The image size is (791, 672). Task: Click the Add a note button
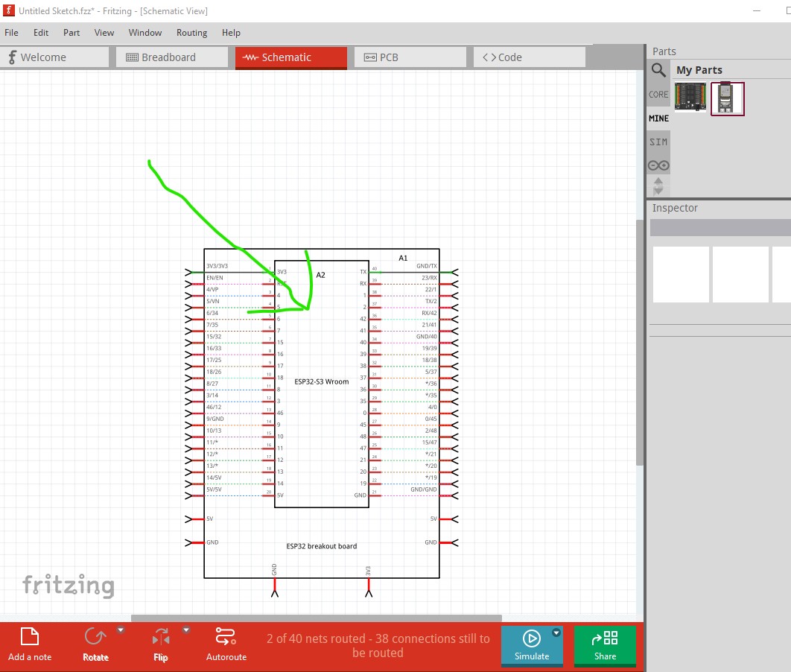[x=30, y=644]
